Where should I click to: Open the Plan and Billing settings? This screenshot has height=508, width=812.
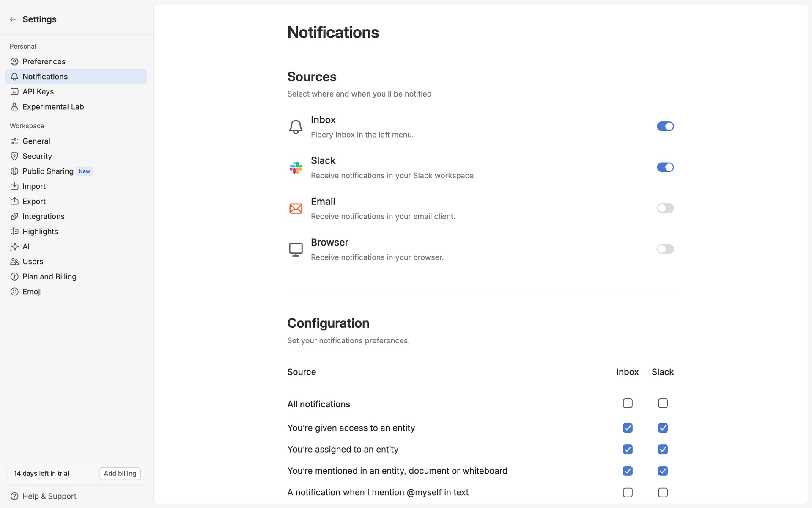coord(49,277)
